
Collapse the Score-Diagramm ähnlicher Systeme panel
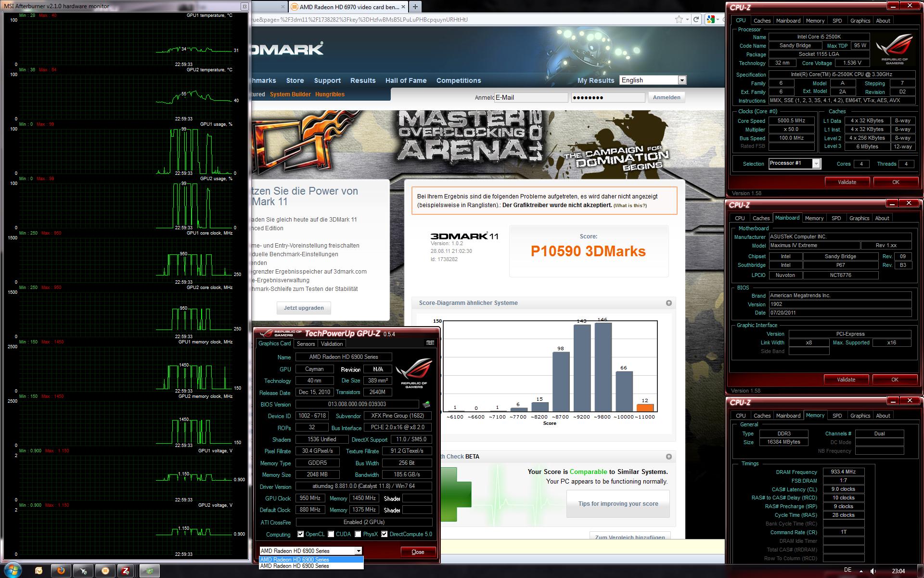coord(668,303)
